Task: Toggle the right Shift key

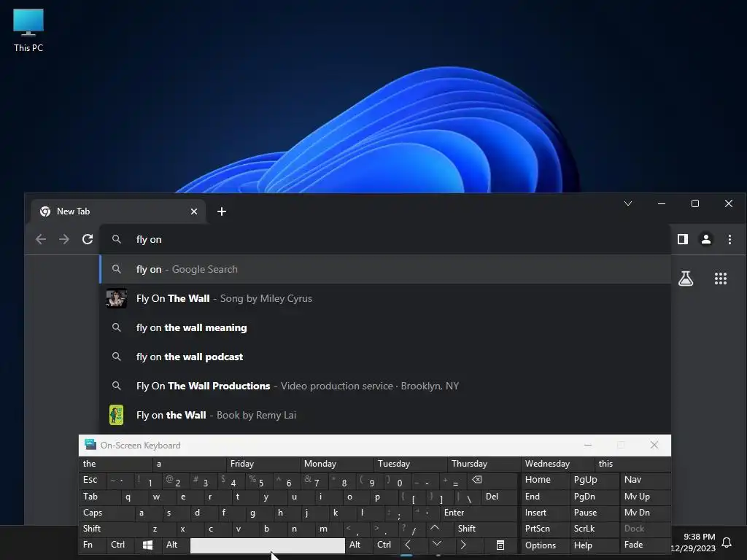Action: [x=486, y=529]
